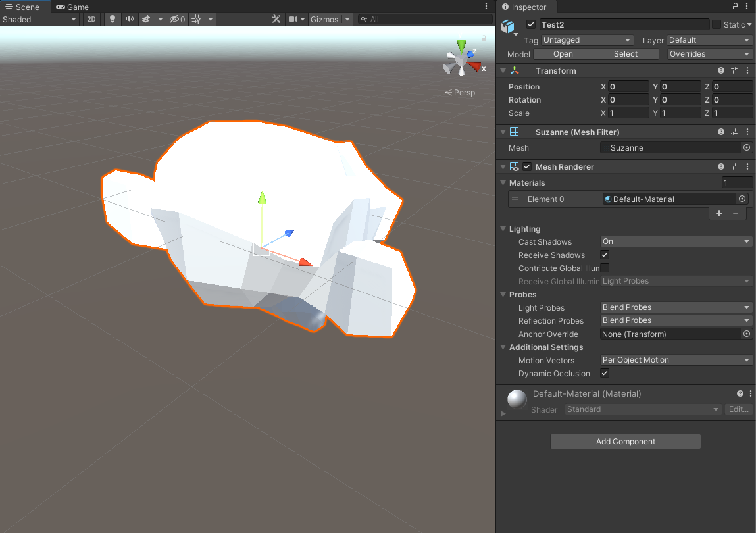Enable the Static checkbox

tap(717, 25)
